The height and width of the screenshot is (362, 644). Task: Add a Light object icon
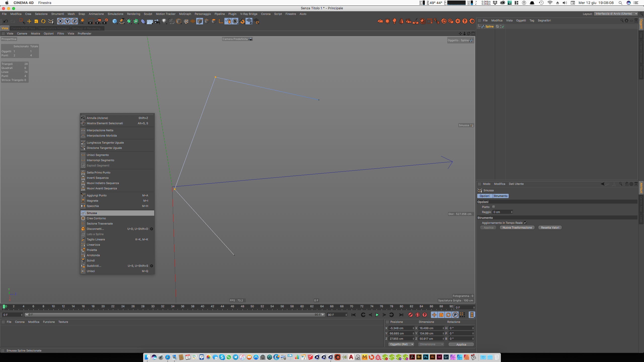(164, 21)
